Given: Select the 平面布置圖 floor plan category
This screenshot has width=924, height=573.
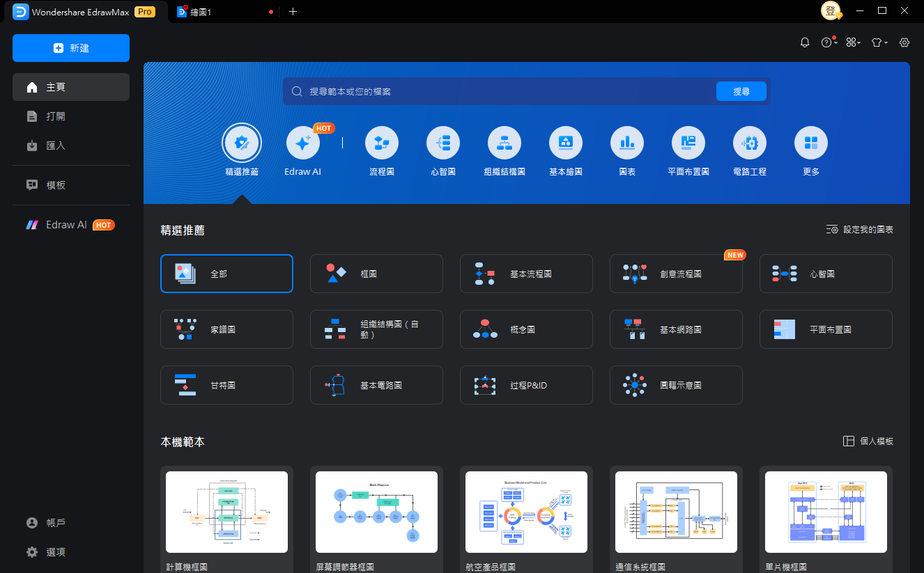Looking at the screenshot, I should (688, 143).
